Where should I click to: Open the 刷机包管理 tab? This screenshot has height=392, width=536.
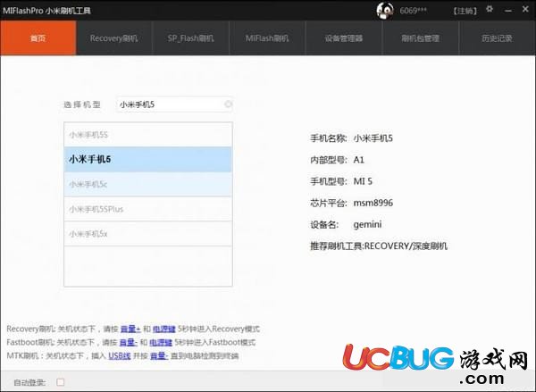pos(420,38)
